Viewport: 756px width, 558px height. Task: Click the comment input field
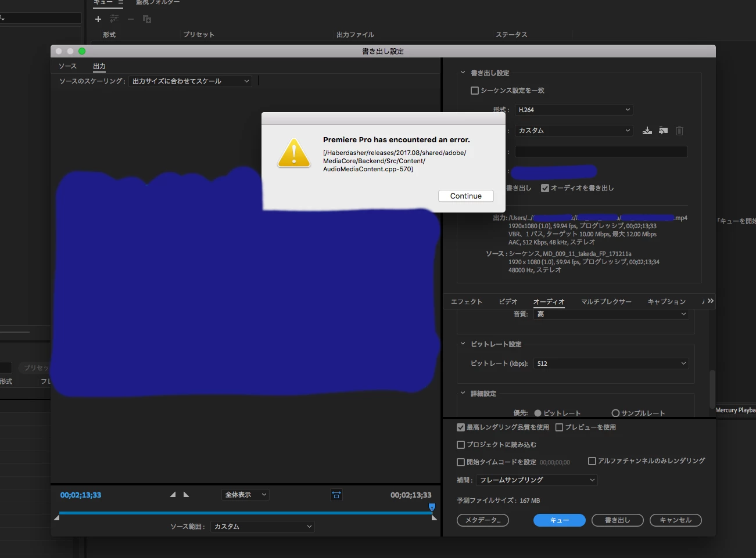coord(601,152)
